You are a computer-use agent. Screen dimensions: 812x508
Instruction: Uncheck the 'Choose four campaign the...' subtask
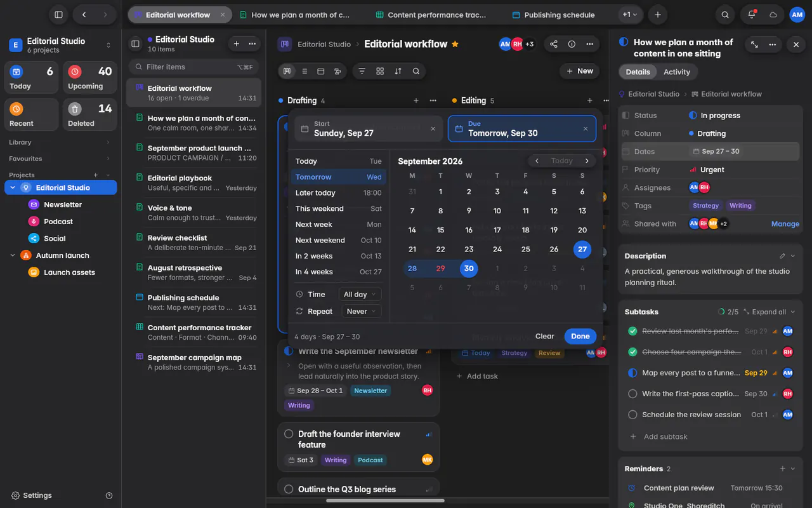632,352
